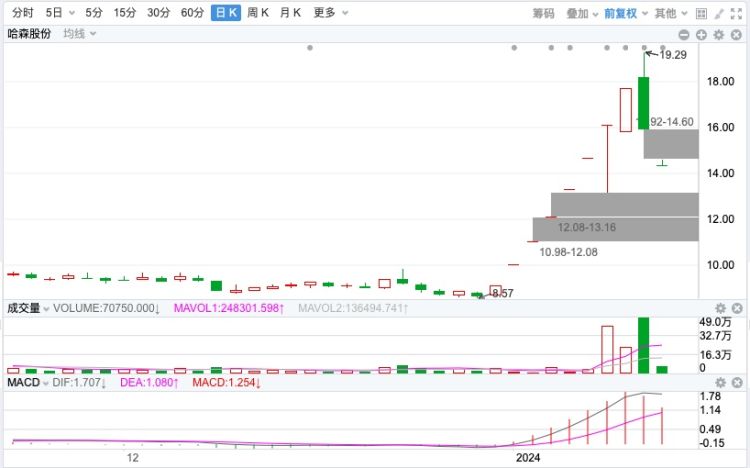Click the 10.98-12.08 gap zone label
The height and width of the screenshot is (468, 750).
click(x=569, y=252)
